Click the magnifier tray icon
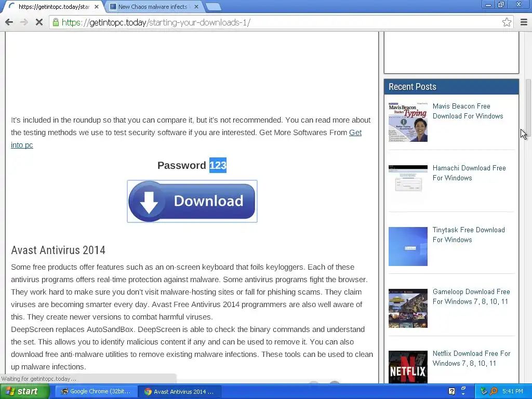Viewport: 532px width, 399px height. 494,391
